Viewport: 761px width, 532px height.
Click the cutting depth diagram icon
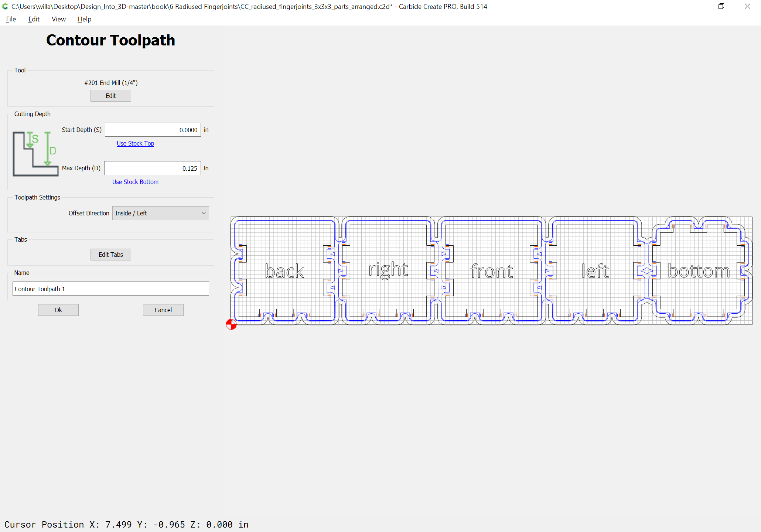pos(35,154)
